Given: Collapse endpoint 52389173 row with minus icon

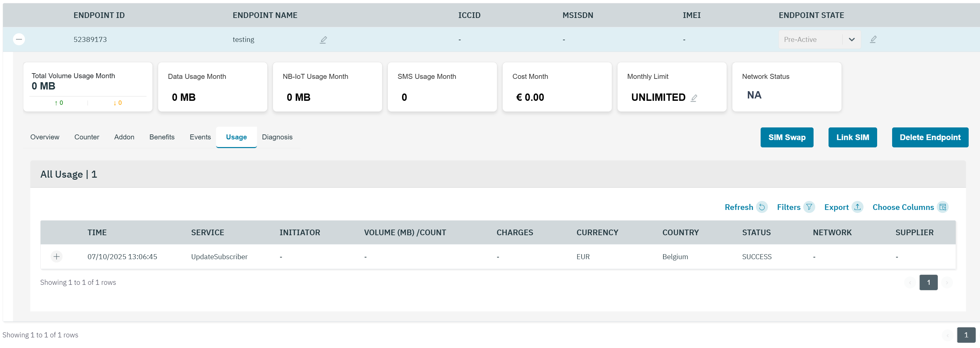Looking at the screenshot, I should [x=19, y=39].
